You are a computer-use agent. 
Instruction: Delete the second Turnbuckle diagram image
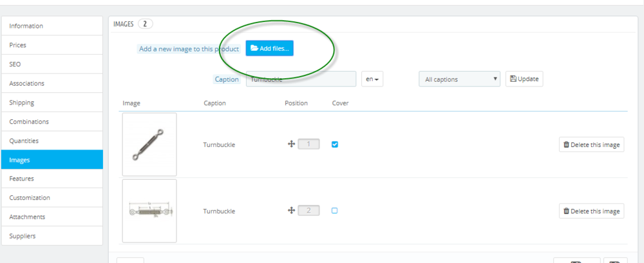coord(591,211)
